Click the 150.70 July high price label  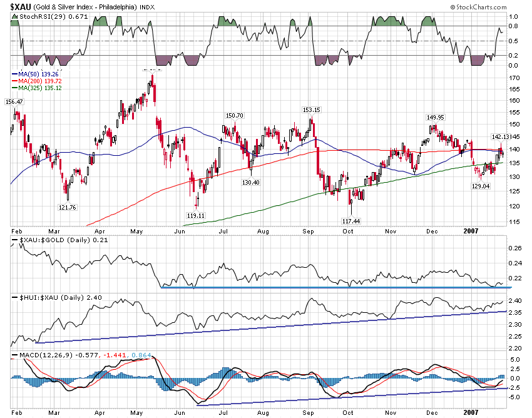tap(234, 116)
